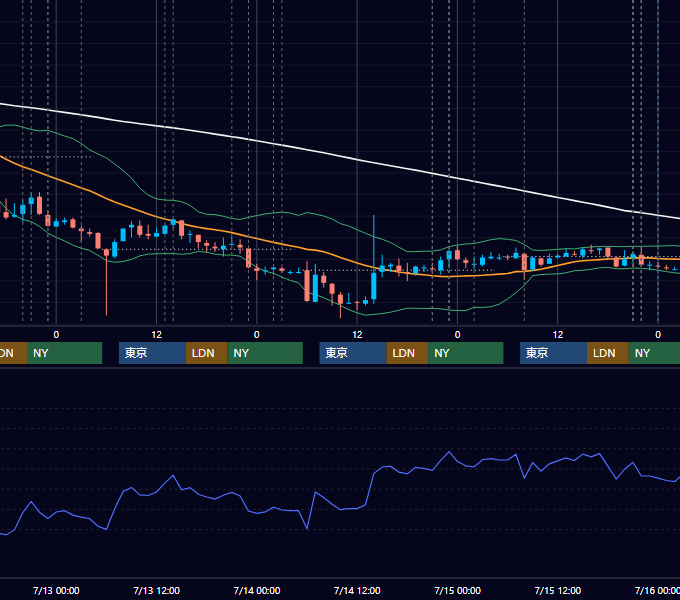Click the 7/14 00:00 date label
The height and width of the screenshot is (600, 680).
(x=257, y=590)
